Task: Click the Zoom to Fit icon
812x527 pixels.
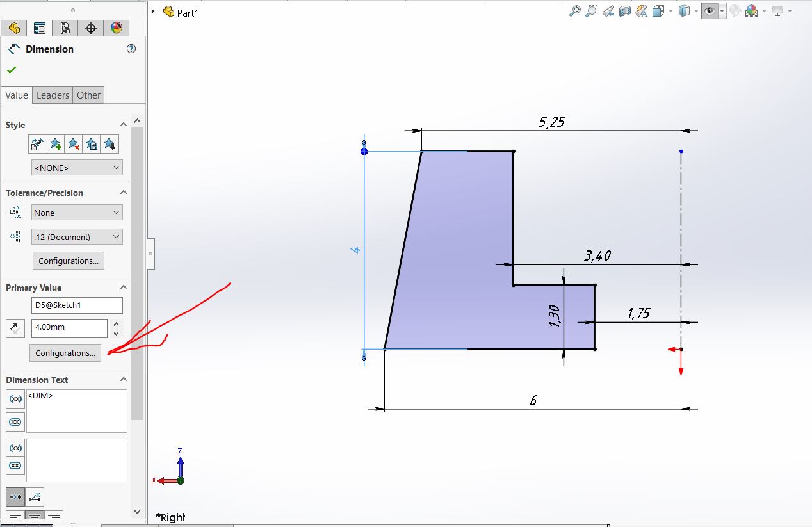Action: [x=575, y=12]
